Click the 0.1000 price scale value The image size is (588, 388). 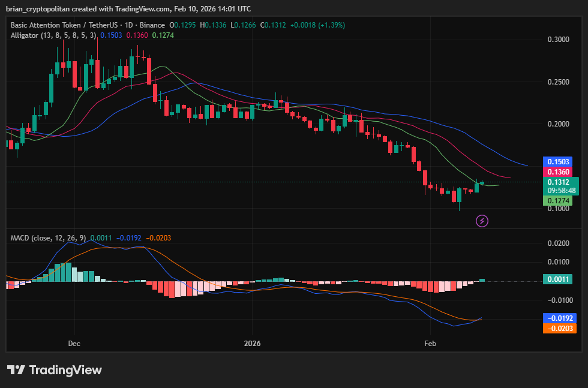pyautogui.click(x=559, y=209)
